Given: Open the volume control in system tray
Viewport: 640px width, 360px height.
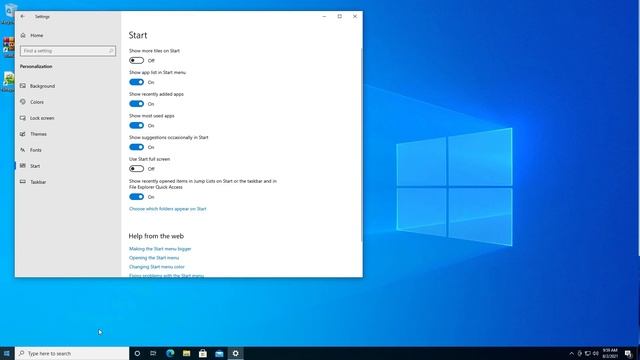Looking at the screenshot, I should [596, 353].
